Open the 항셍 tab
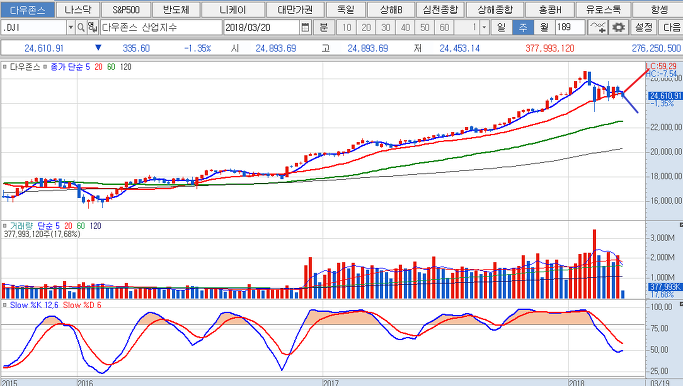The image size is (683, 386). click(659, 10)
